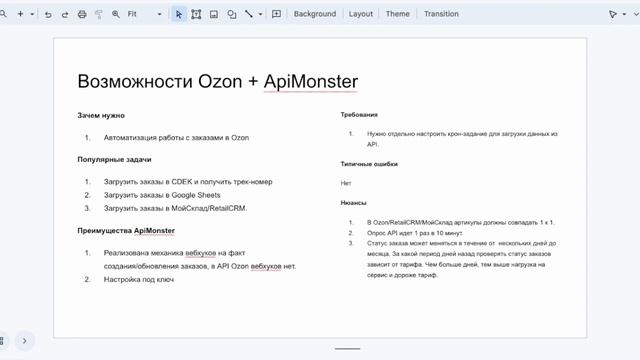
Task: Open the Fit zoom level dropdown
Action: click(x=144, y=14)
